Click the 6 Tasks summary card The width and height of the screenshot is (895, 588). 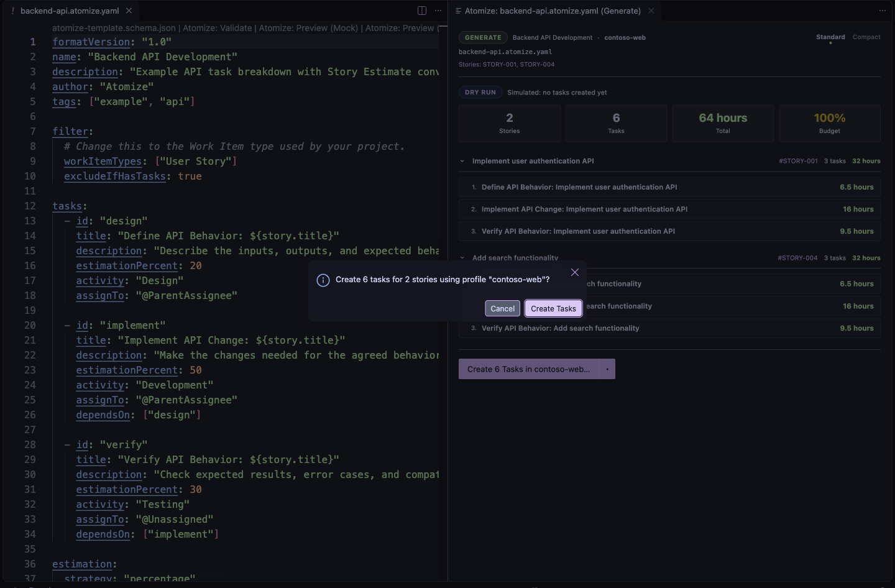616,123
